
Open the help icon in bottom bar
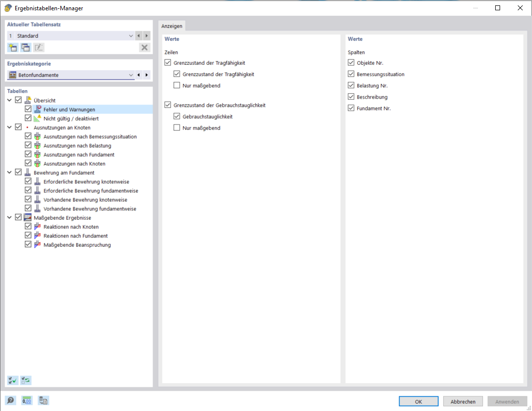coord(10,401)
